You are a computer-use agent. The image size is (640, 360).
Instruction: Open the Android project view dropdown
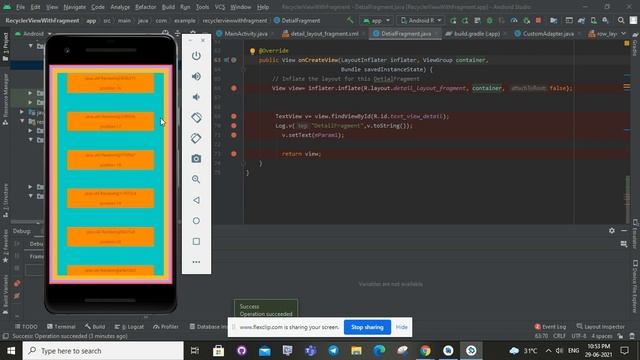click(33, 33)
